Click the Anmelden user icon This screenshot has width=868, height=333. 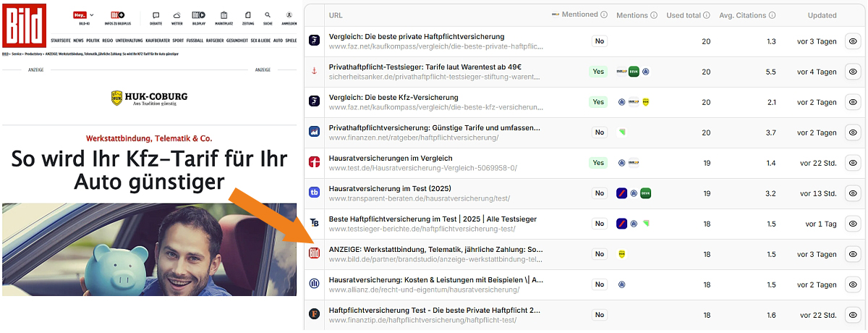coord(289,14)
